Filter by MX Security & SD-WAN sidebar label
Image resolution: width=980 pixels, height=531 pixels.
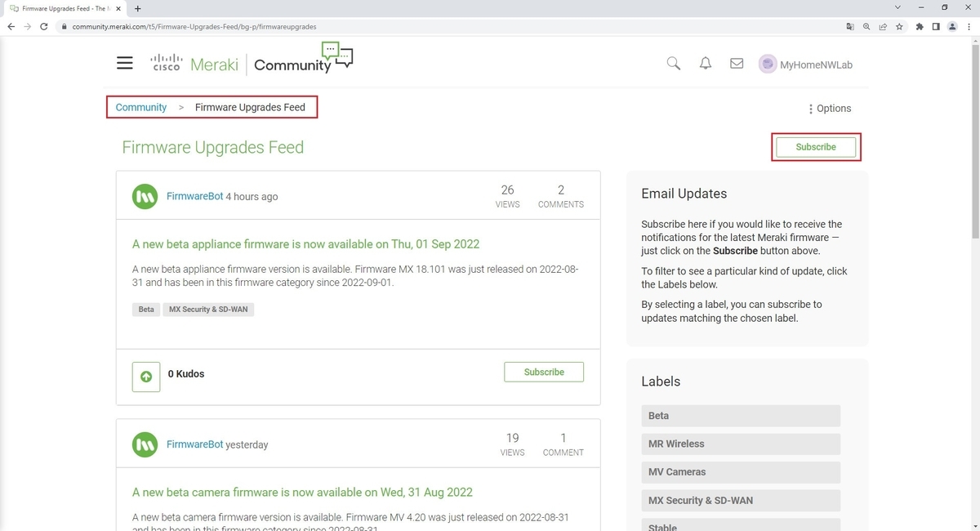pos(741,500)
